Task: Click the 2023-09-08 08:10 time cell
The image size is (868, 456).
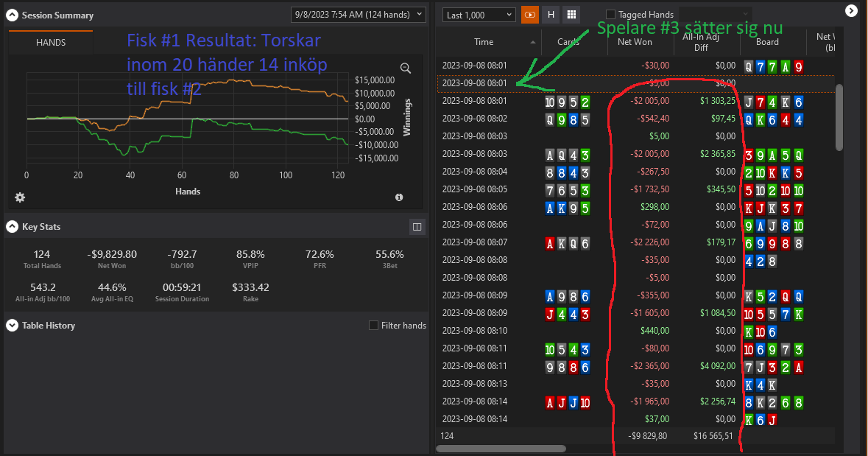Action: click(474, 331)
